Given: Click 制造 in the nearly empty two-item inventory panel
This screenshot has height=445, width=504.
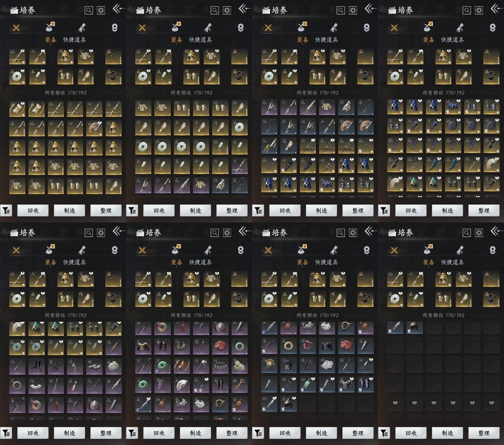Looking at the screenshot, I should coord(447,433).
